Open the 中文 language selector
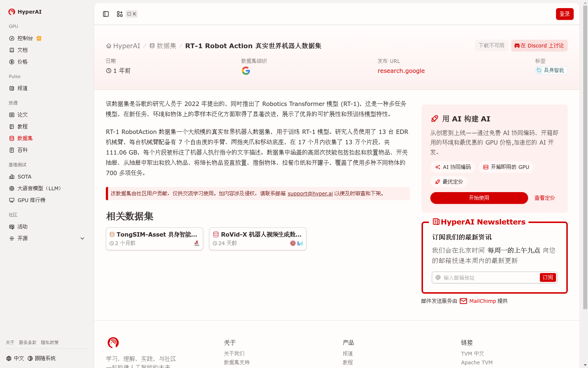This screenshot has width=588, height=368. [x=15, y=358]
